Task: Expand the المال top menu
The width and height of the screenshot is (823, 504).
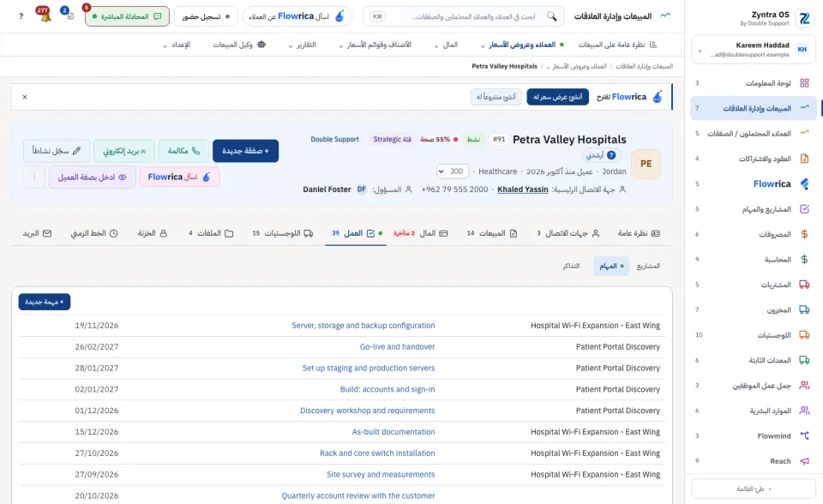Action: [x=446, y=45]
